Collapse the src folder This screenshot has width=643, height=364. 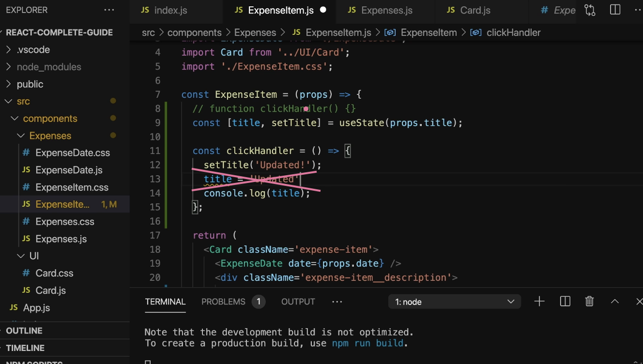pyautogui.click(x=8, y=101)
